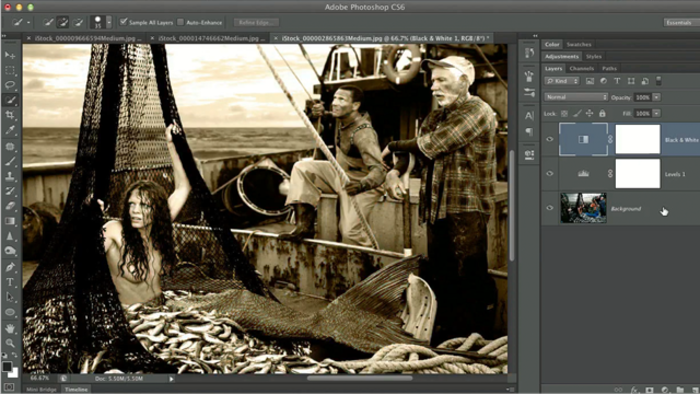Select the Type tool
700x394 pixels.
pyautogui.click(x=10, y=282)
